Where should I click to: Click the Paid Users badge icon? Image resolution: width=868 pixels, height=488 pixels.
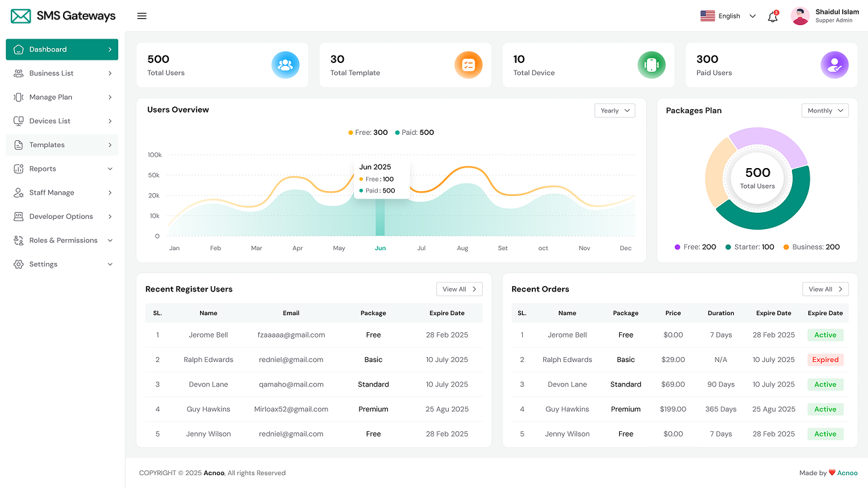pyautogui.click(x=835, y=65)
